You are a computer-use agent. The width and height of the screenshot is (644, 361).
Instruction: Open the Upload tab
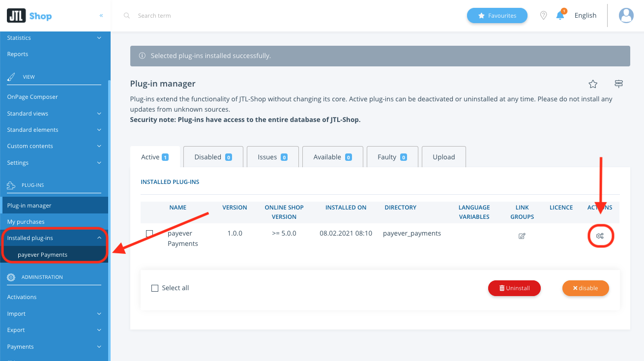tap(444, 157)
